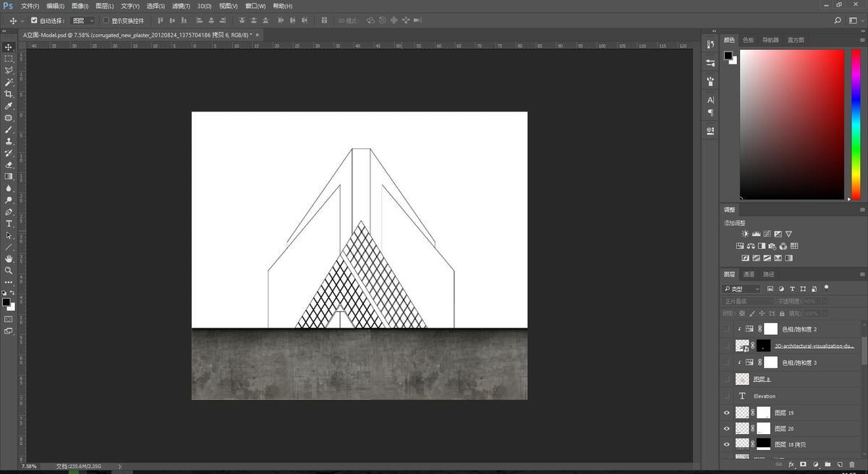The image size is (868, 474).
Task: Select the Pen tool
Action: 9,212
